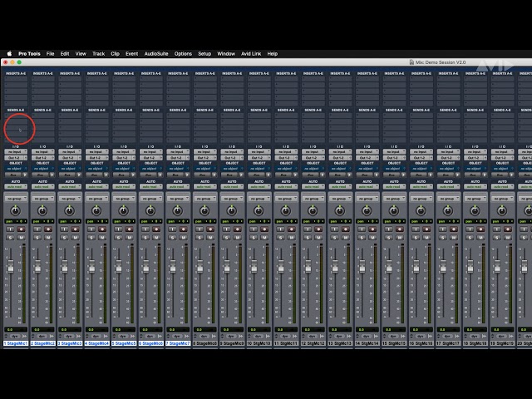Image resolution: width=532 pixels, height=399 pixels.
Task: Open the Track menu
Action: [x=98, y=53]
